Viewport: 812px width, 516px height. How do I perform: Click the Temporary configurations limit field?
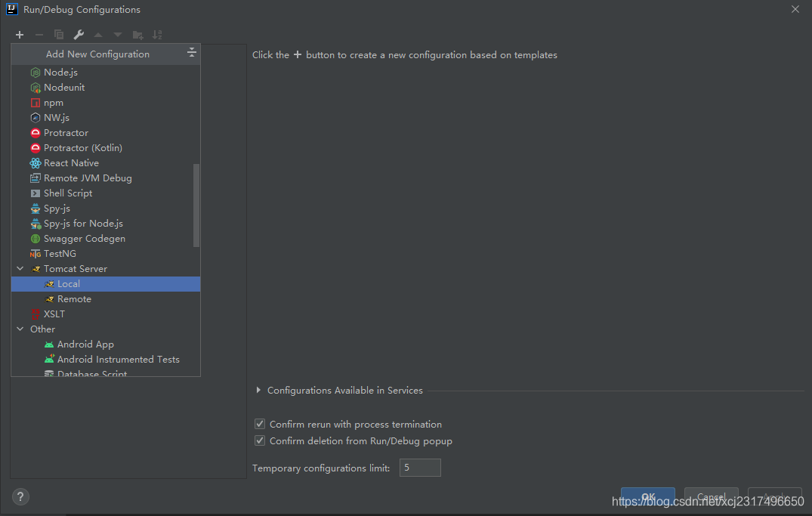pos(420,468)
